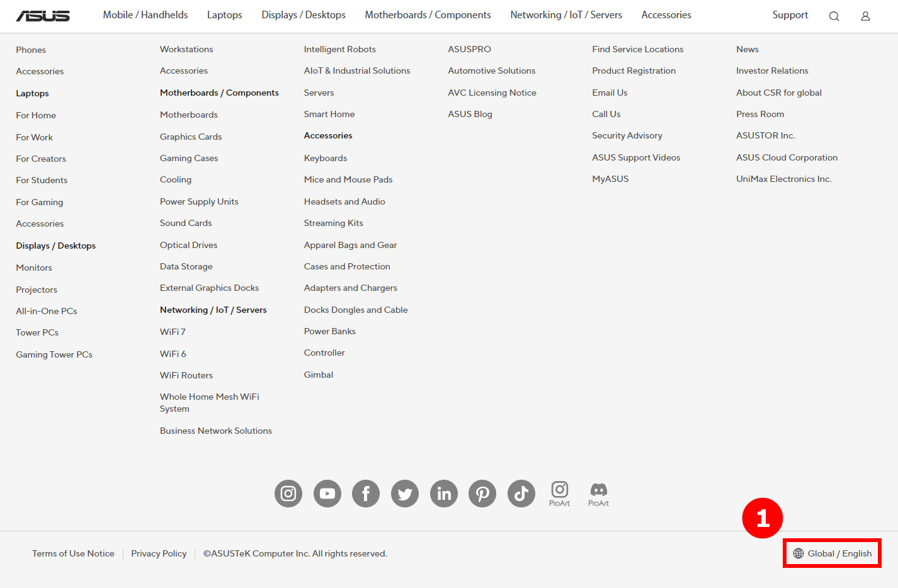Image resolution: width=898 pixels, height=588 pixels.
Task: Open Intelligent Robots link
Action: tap(340, 49)
